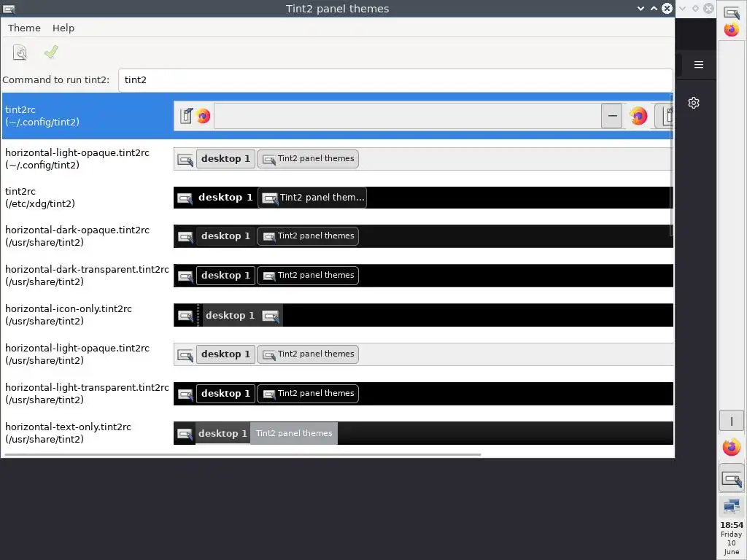
Task: Select horizontal-light-transparent.tint2rc theme row
Action: pos(336,394)
